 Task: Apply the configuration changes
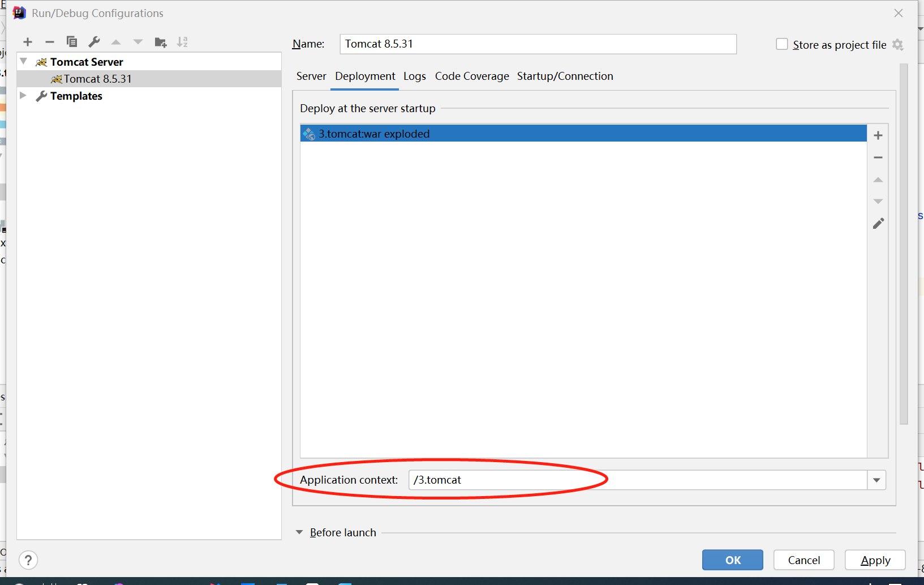pyautogui.click(x=875, y=560)
